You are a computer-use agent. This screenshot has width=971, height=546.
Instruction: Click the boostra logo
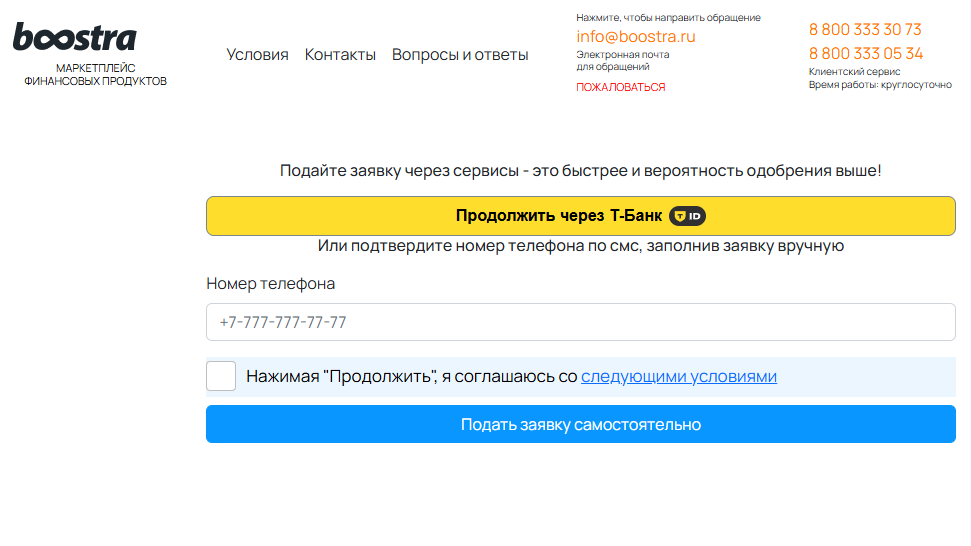tap(75, 38)
